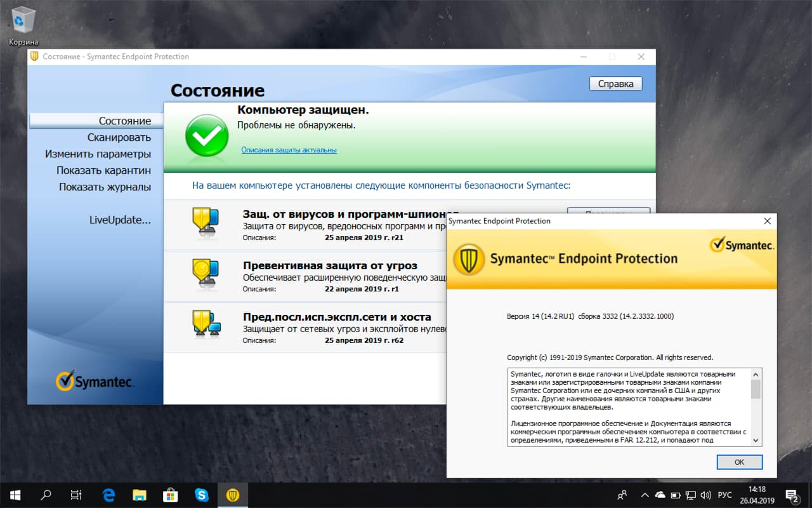Launch Skype from the taskbar
This screenshot has height=508, width=812.
[x=202, y=495]
